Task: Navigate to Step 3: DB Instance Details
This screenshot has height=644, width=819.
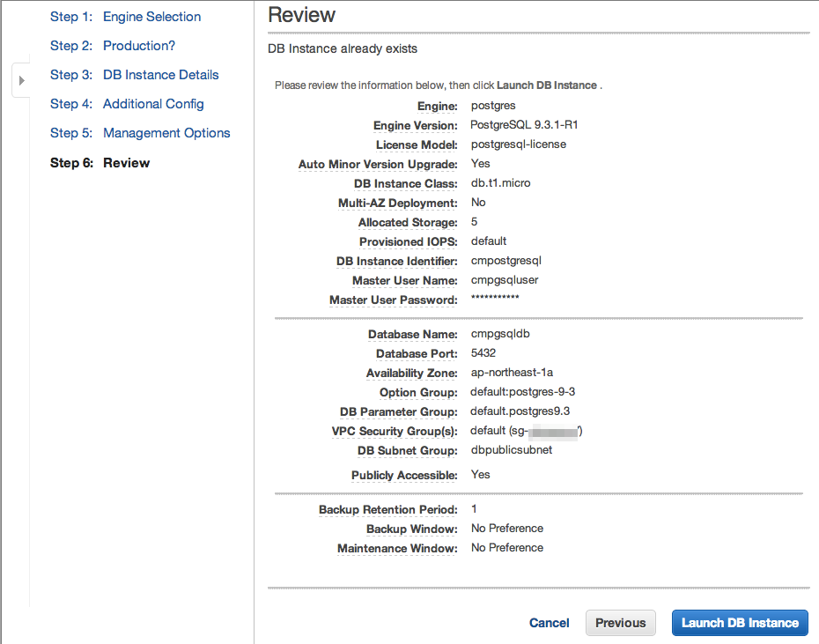Action: point(160,74)
